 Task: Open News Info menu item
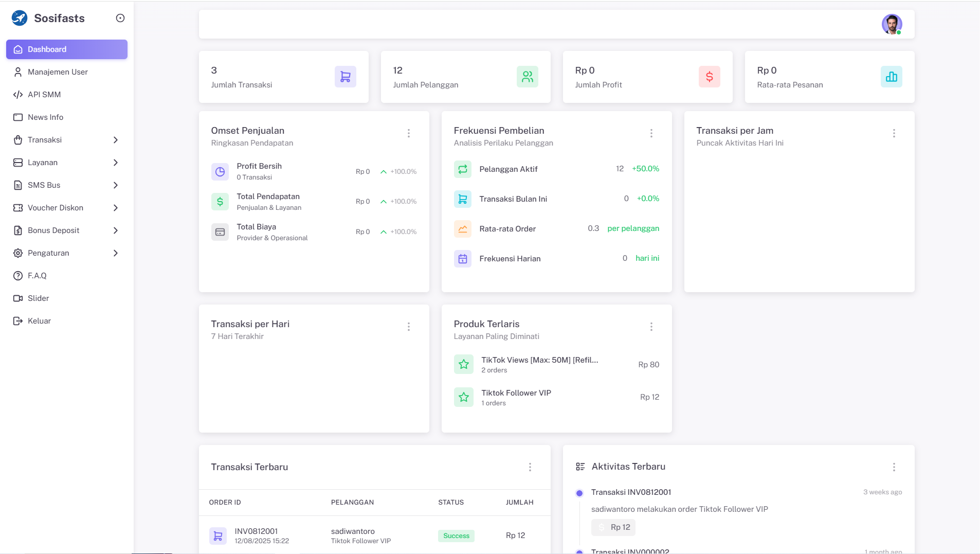point(67,117)
